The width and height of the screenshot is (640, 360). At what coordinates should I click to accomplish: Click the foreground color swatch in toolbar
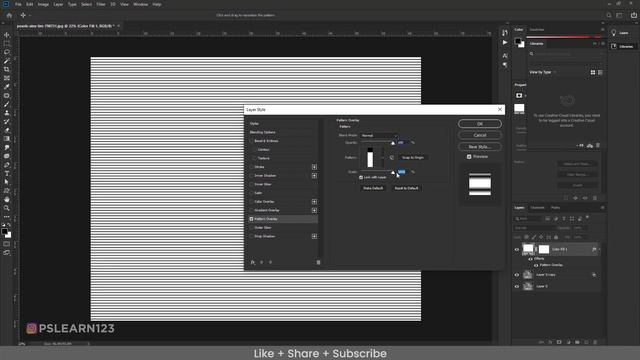(4, 231)
